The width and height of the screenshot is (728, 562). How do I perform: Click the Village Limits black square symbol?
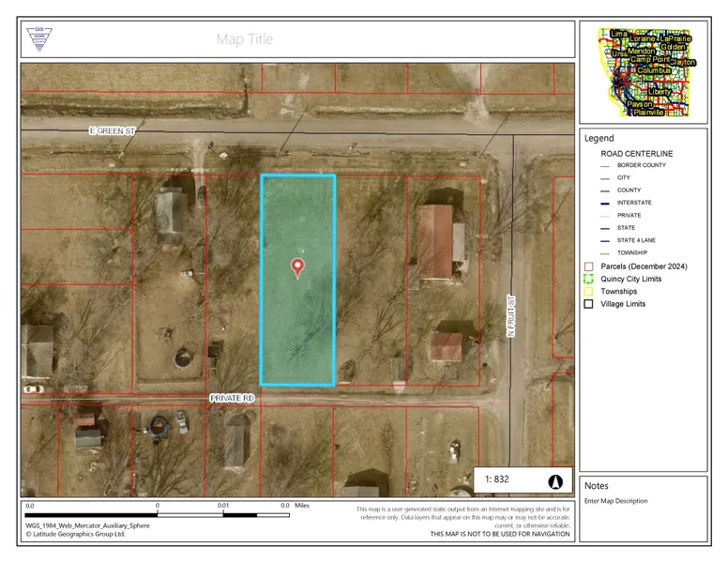(588, 304)
